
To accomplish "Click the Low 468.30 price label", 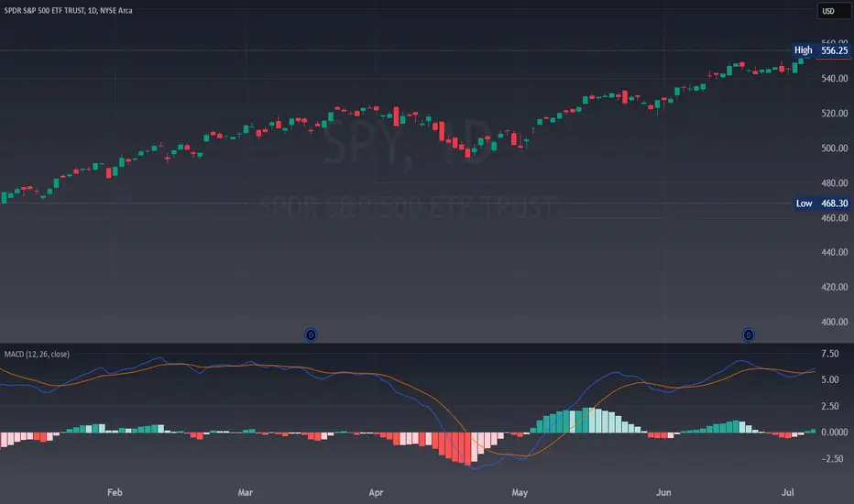I will pyautogui.click(x=822, y=203).
